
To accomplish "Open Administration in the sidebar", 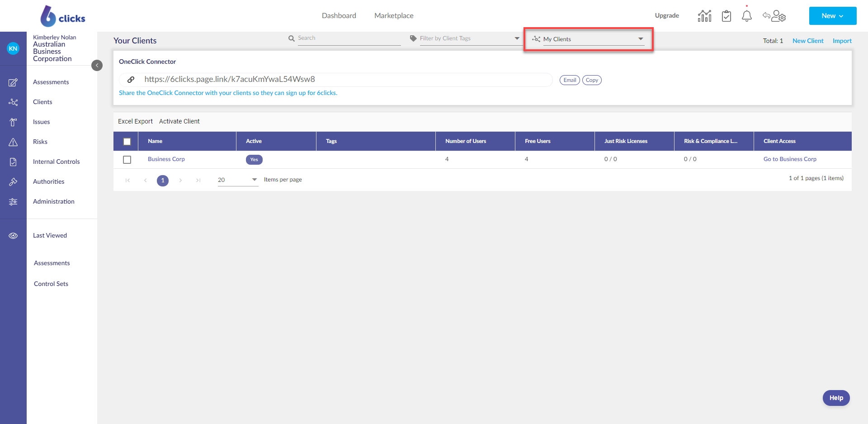I will point(54,202).
